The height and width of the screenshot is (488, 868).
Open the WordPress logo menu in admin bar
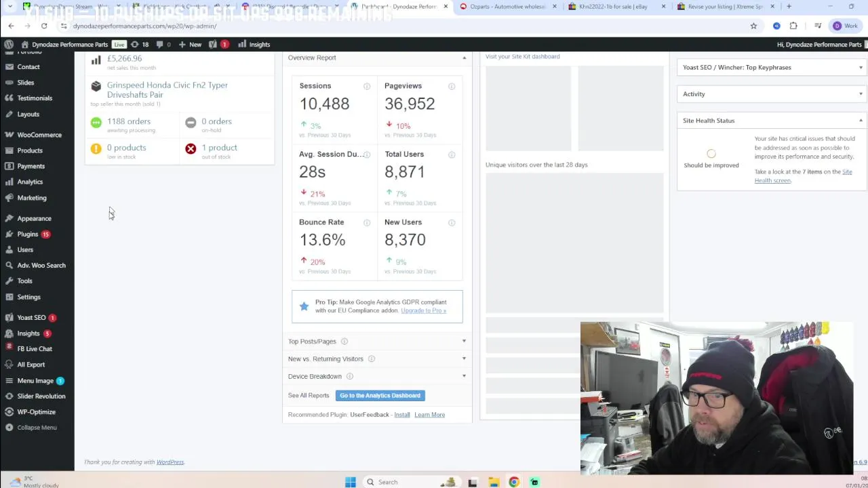click(x=9, y=44)
